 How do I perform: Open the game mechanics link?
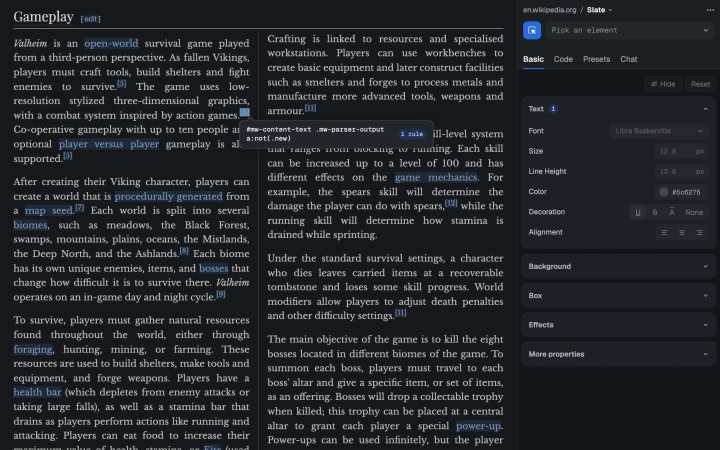click(x=436, y=177)
